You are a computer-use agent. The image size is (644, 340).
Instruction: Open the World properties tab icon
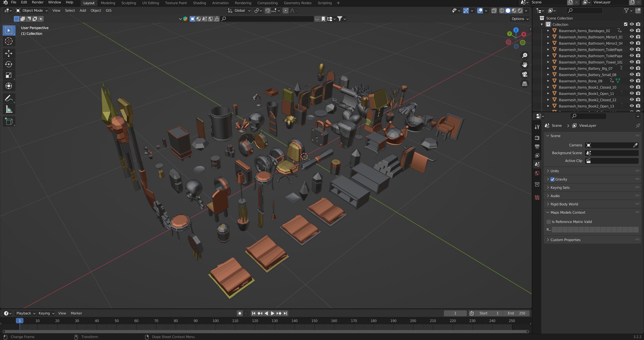pos(537,173)
